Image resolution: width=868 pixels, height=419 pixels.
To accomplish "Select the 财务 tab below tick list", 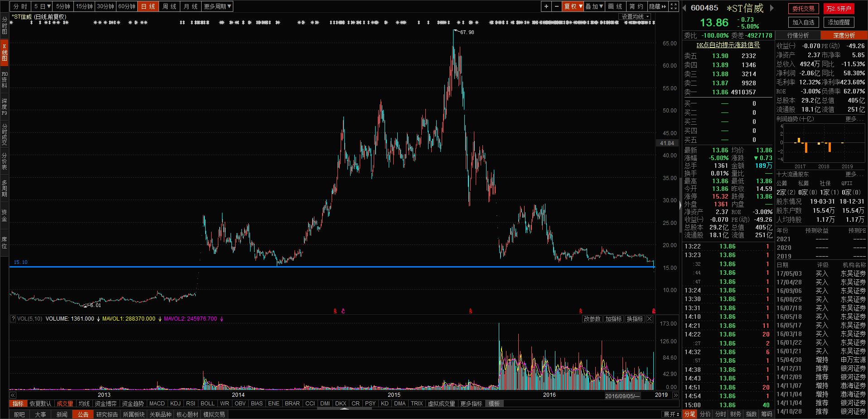I will click(x=736, y=414).
